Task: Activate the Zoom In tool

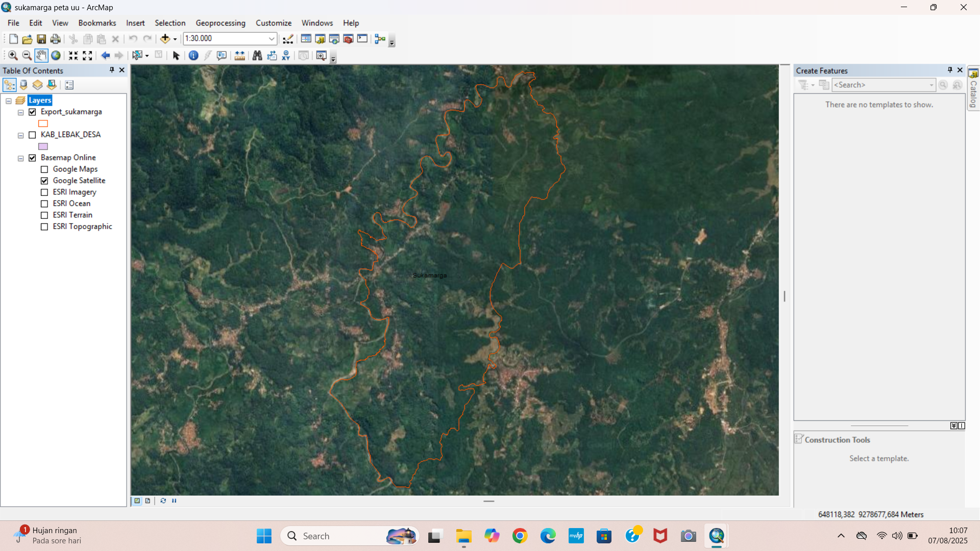Action: pyautogui.click(x=13, y=56)
